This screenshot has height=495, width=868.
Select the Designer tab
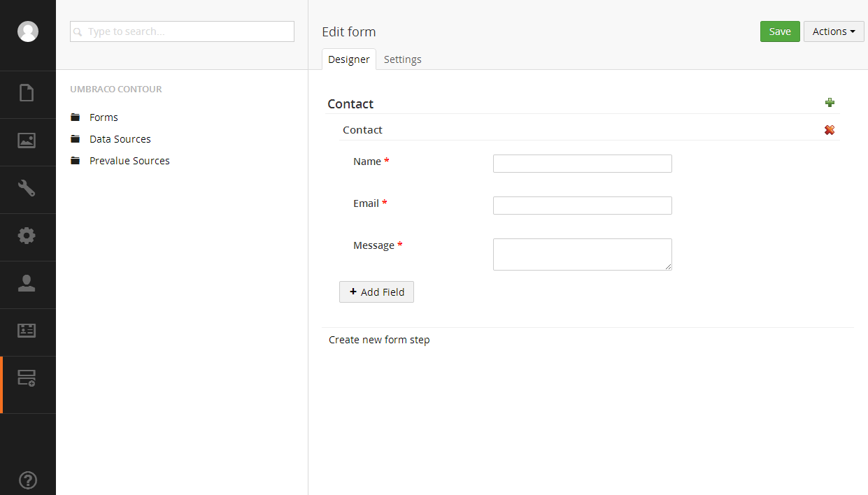tap(348, 59)
